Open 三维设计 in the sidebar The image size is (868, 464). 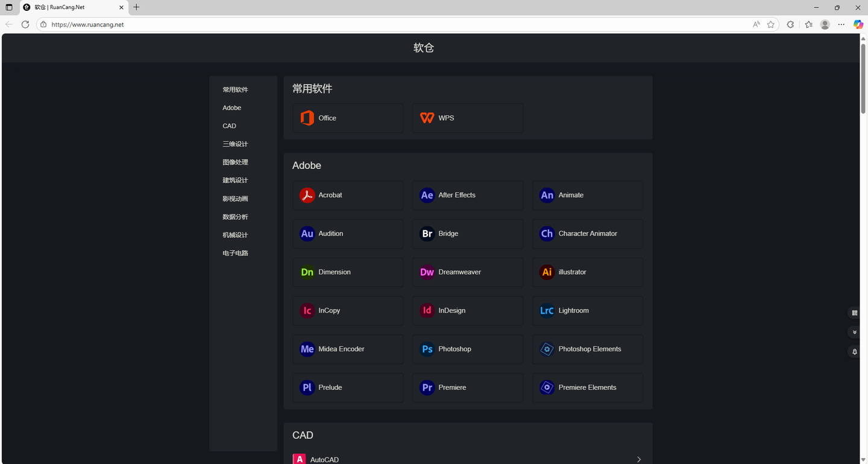pos(235,144)
